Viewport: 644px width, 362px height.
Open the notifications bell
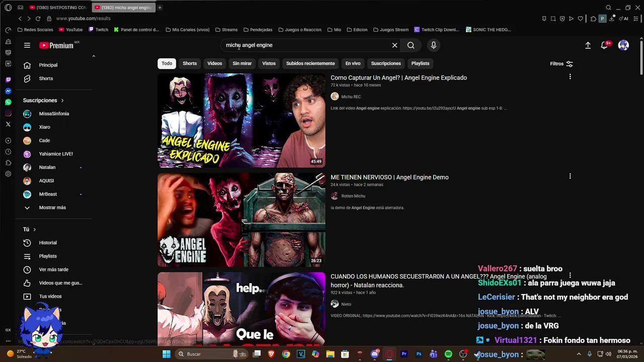click(x=605, y=45)
